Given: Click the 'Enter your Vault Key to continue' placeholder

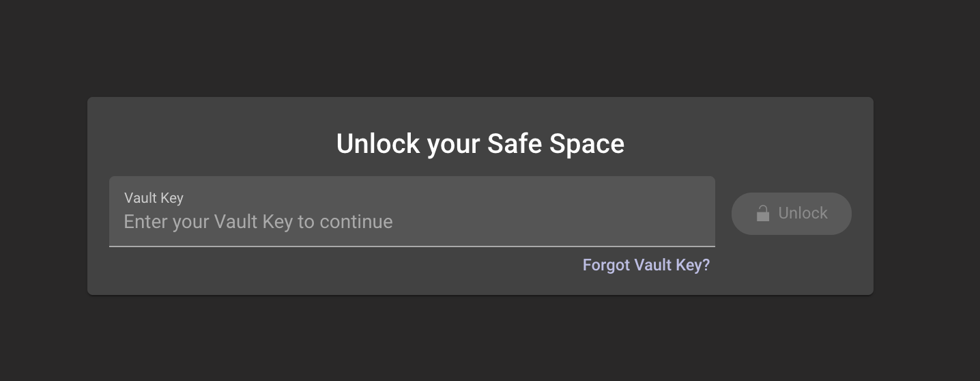Looking at the screenshot, I should pyautogui.click(x=258, y=222).
